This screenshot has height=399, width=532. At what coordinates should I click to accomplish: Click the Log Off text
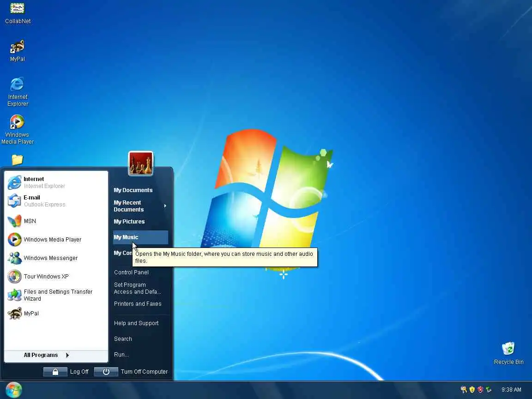pyautogui.click(x=79, y=372)
